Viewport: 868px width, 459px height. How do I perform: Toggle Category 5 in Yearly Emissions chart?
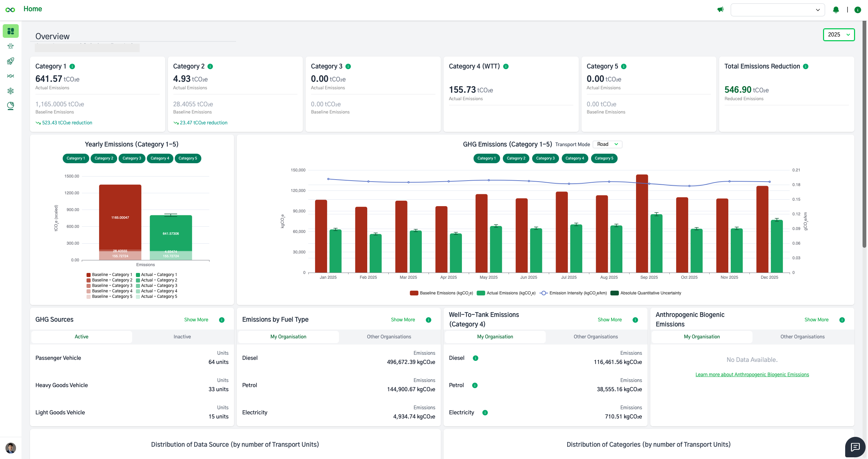(188, 158)
